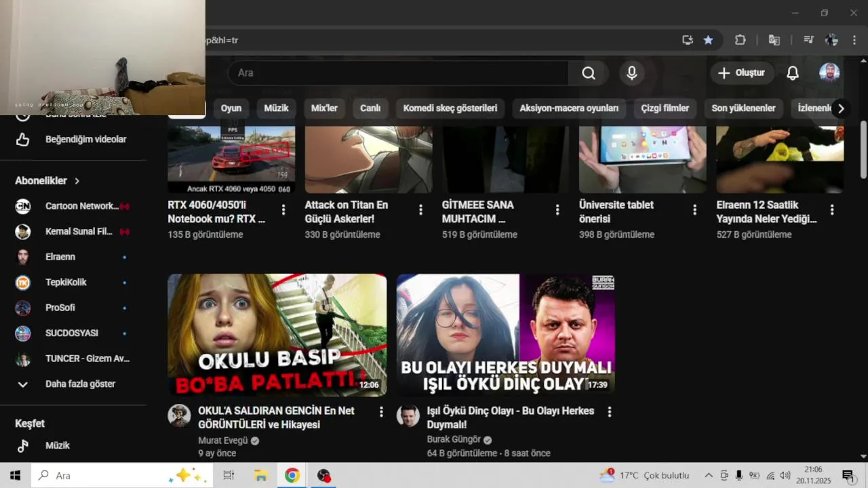Open Chrome profile avatar in toolbar

[x=832, y=40]
